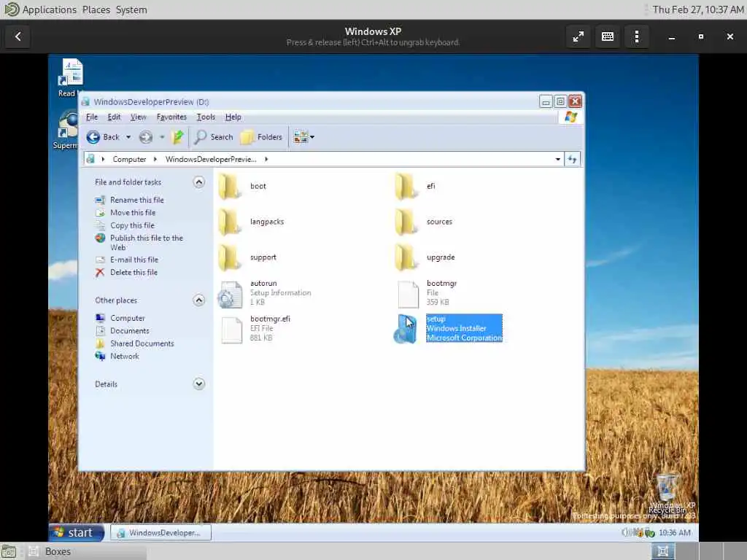Go to Documents in Other places
This screenshot has width=747, height=560.
pyautogui.click(x=130, y=331)
